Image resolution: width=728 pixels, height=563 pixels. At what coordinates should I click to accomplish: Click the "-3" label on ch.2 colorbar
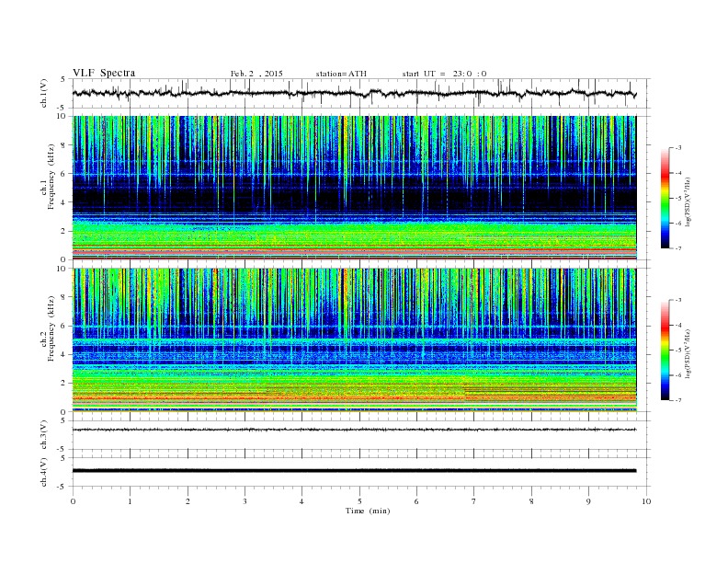(678, 300)
